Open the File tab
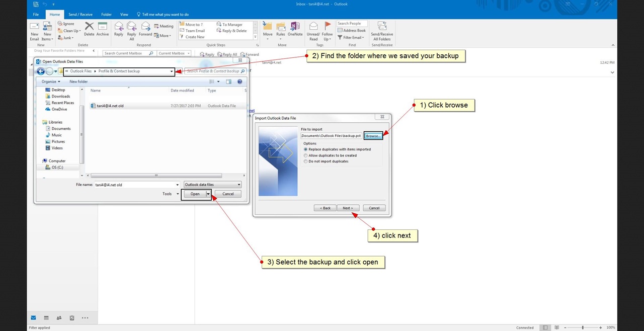This screenshot has width=644, height=331. (x=36, y=15)
